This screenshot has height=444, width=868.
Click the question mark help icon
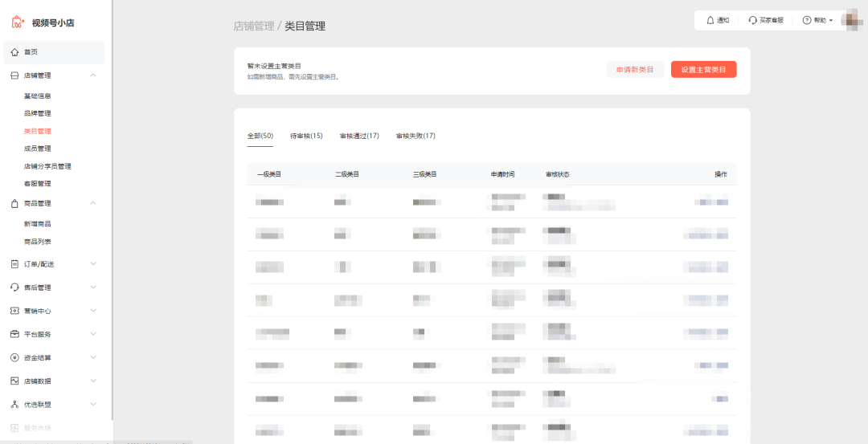point(807,20)
